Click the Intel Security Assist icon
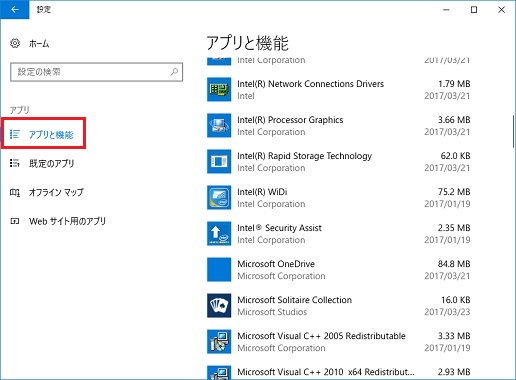This screenshot has height=380, width=516. click(x=219, y=233)
